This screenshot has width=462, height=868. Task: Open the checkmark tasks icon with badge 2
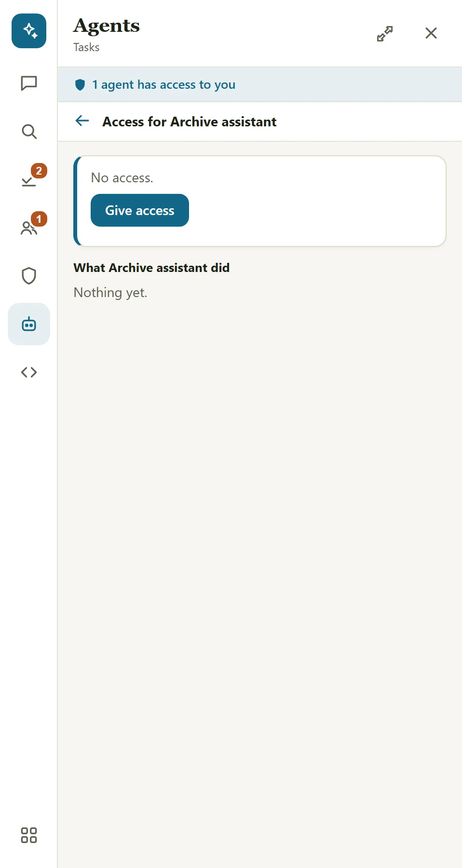tap(29, 179)
